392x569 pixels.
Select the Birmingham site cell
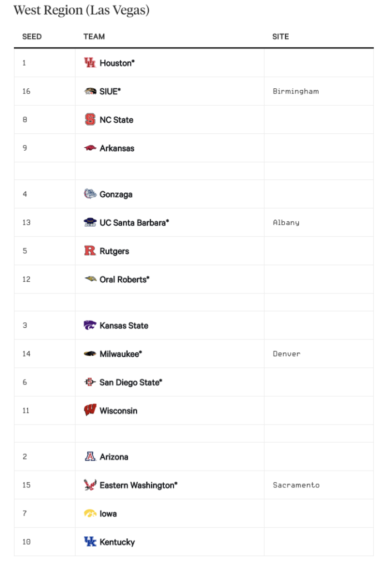click(319, 91)
